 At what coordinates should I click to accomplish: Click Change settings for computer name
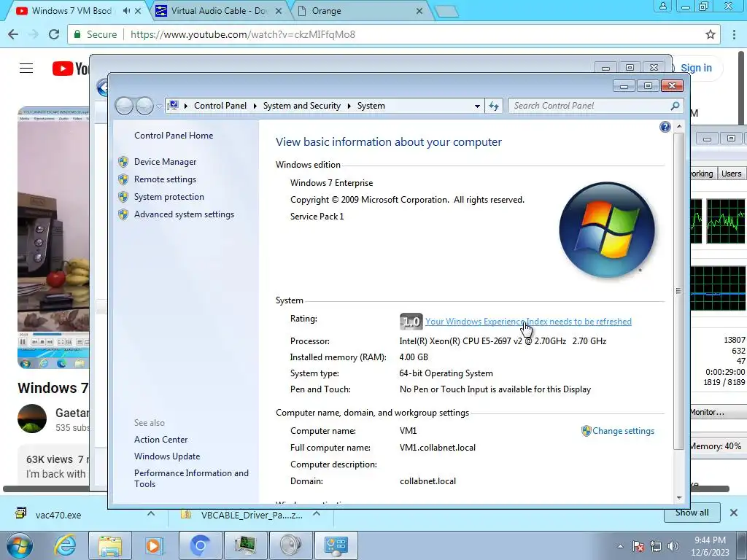(x=623, y=431)
